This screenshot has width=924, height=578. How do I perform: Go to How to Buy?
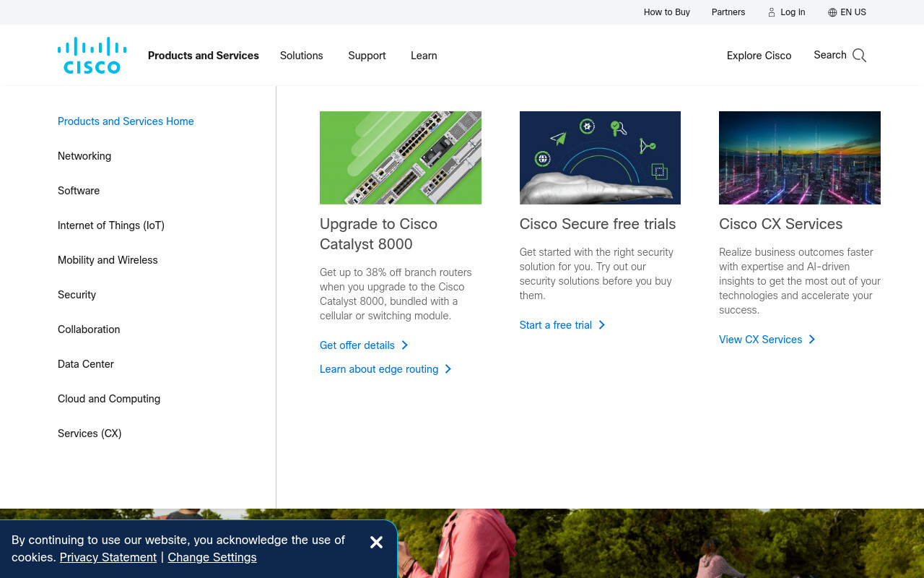[667, 12]
